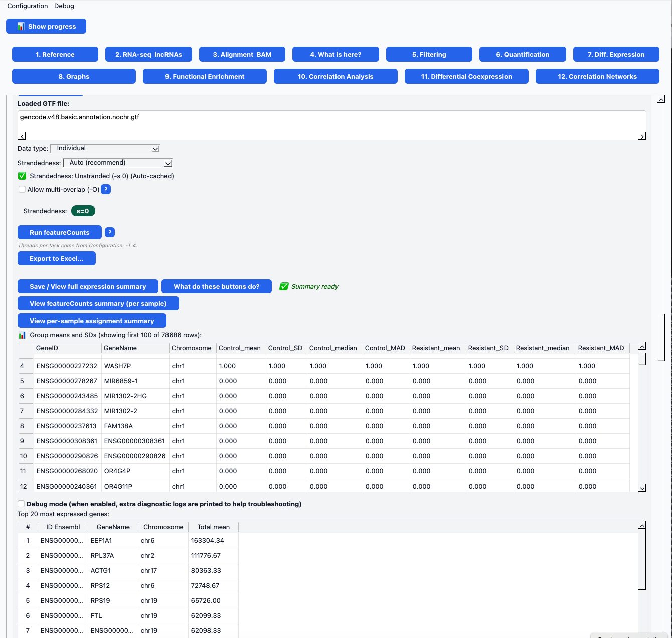672x638 pixels.
Task: Click the help icon next to Run featureCounts
Action: pyautogui.click(x=110, y=232)
